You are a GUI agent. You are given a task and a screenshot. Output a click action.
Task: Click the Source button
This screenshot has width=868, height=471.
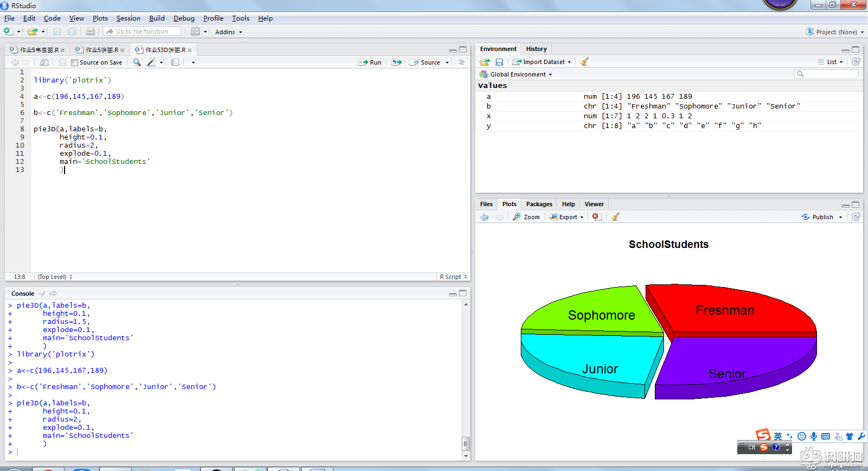point(425,62)
